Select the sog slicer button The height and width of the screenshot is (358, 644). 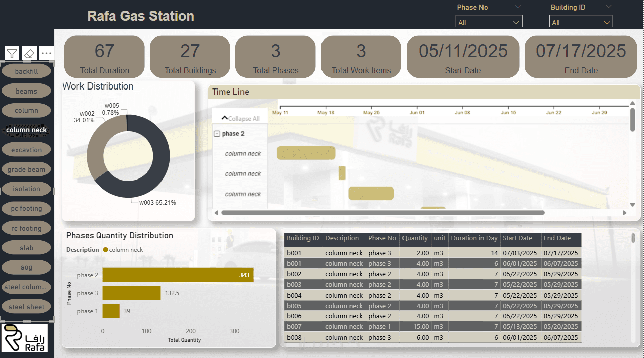click(27, 267)
